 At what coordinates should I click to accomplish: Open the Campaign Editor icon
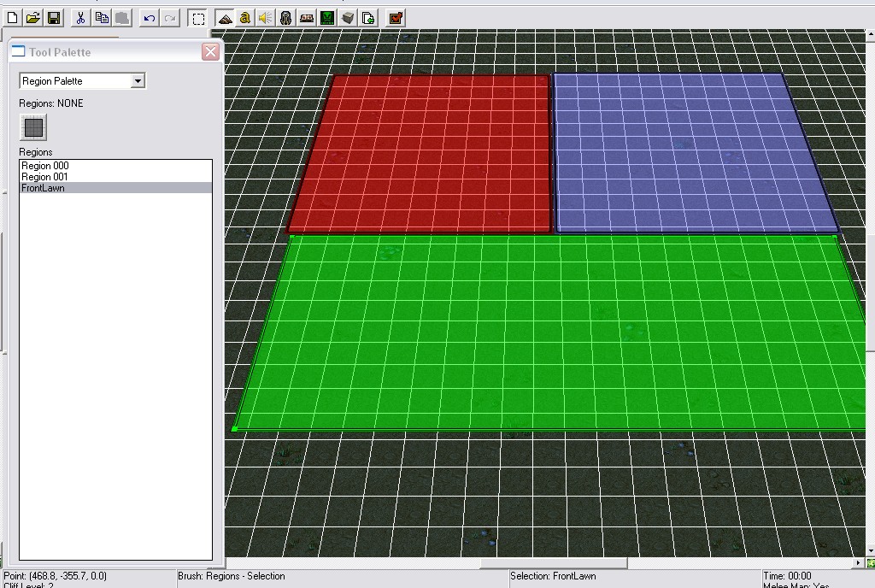tap(307, 19)
